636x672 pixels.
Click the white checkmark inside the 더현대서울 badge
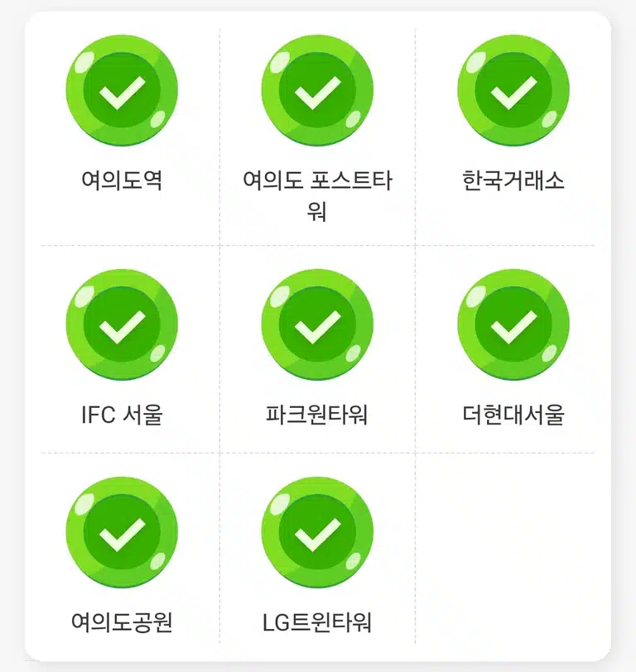click(x=513, y=328)
